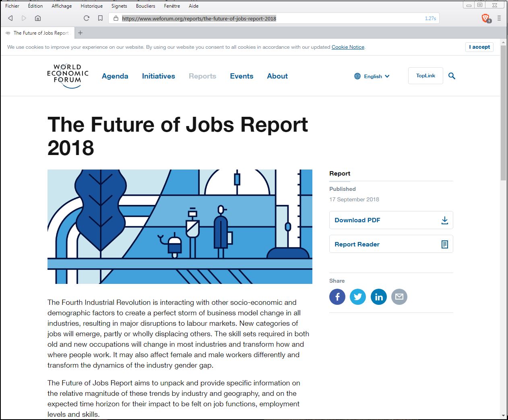508x420 pixels.
Task: Go to the Reports section
Action: (202, 76)
